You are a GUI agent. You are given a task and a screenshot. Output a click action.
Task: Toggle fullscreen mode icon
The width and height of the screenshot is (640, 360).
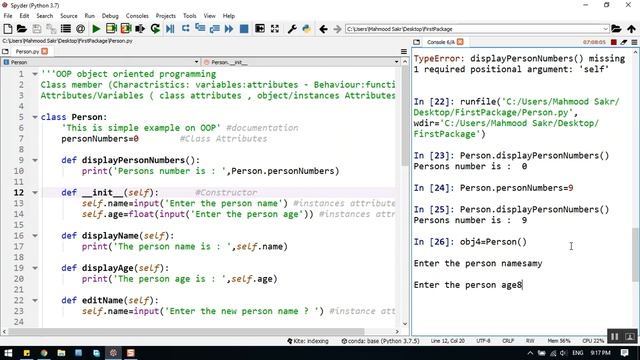(x=275, y=29)
